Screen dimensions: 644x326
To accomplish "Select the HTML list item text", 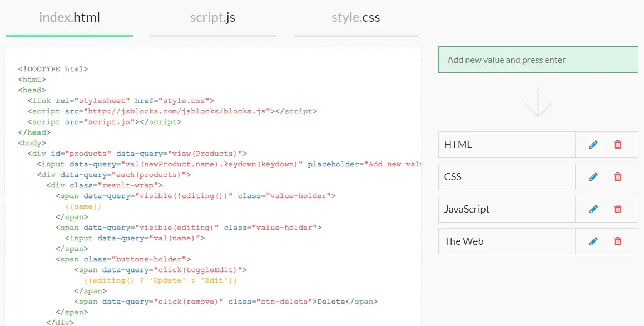I will 458,145.
